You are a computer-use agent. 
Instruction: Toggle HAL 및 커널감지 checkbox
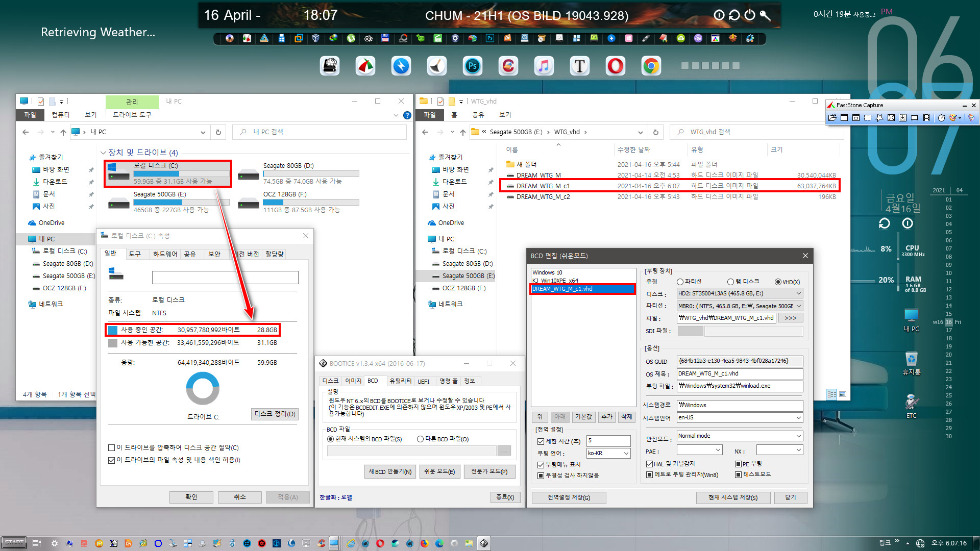tap(649, 464)
